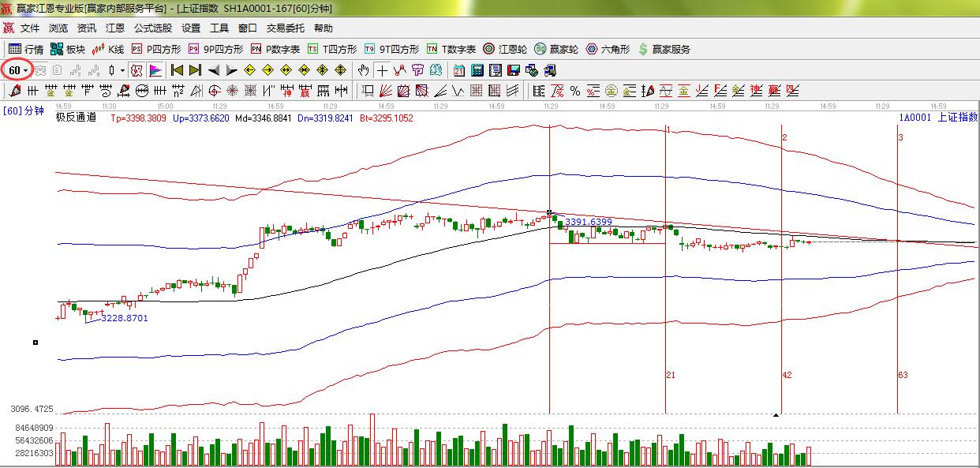Select the percent (%) drawing tool
The height and width of the screenshot is (468, 980).
click(575, 91)
